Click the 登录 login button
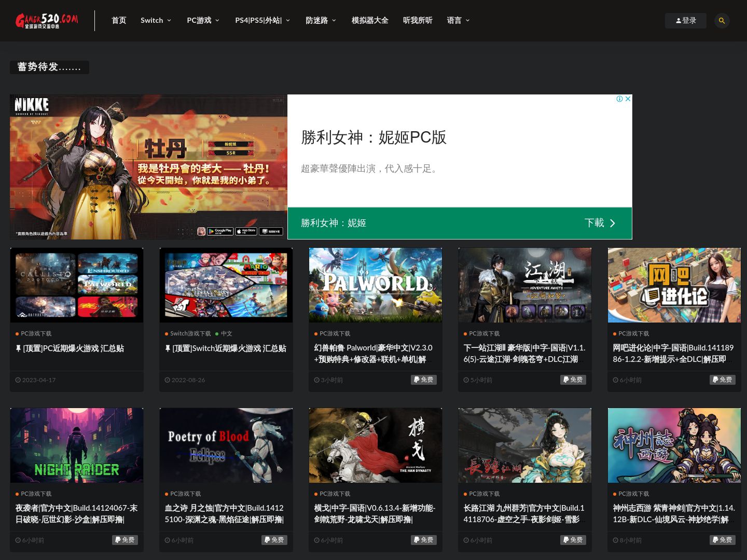Screen dimensions: 747x560 (686, 21)
